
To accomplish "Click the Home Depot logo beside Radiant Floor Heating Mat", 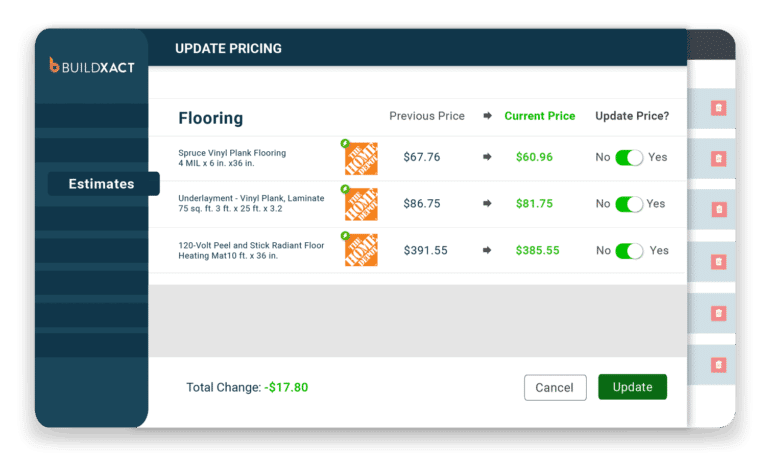I will (361, 250).
